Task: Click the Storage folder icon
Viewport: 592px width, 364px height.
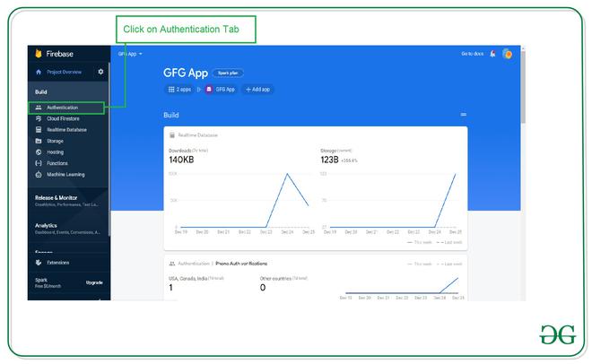Action: [x=39, y=141]
